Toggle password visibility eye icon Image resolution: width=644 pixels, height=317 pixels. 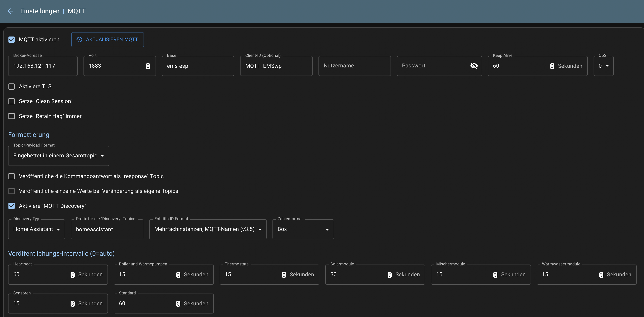pos(474,66)
